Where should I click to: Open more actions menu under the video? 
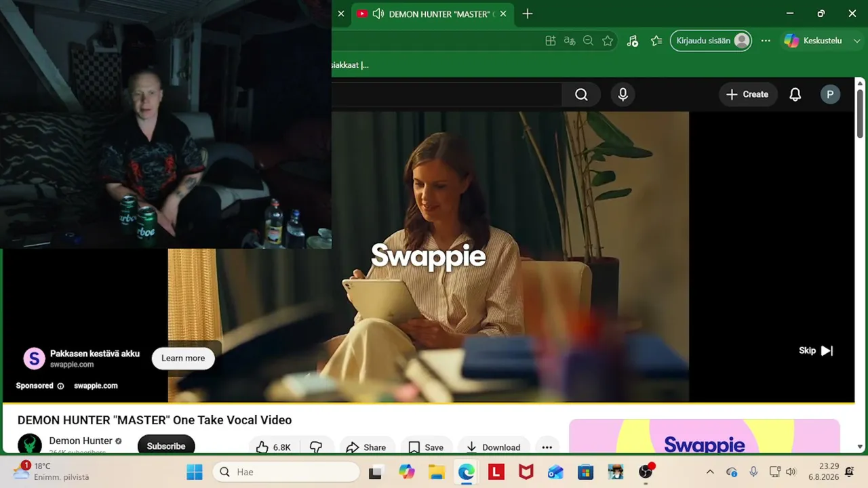547,447
